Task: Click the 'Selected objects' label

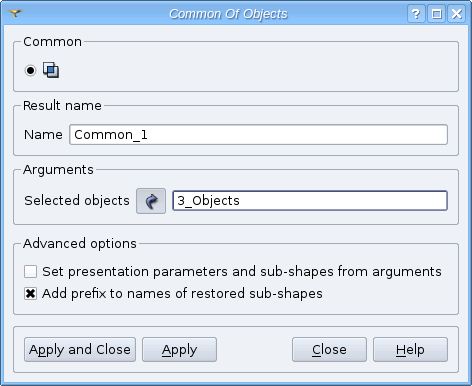Action: click(77, 201)
